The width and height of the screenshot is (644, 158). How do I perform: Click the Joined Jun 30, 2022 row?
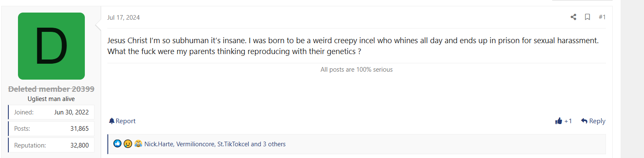(x=51, y=112)
